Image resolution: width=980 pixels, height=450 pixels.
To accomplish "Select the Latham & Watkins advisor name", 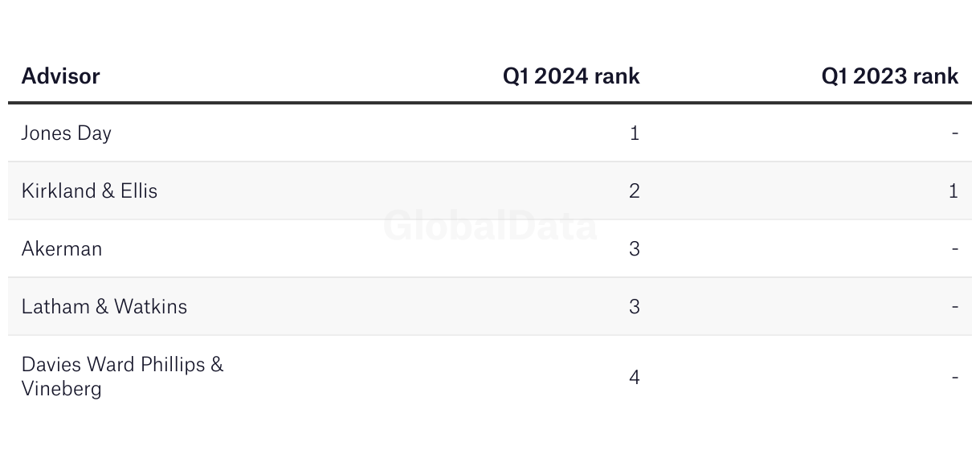I will click(x=104, y=307).
